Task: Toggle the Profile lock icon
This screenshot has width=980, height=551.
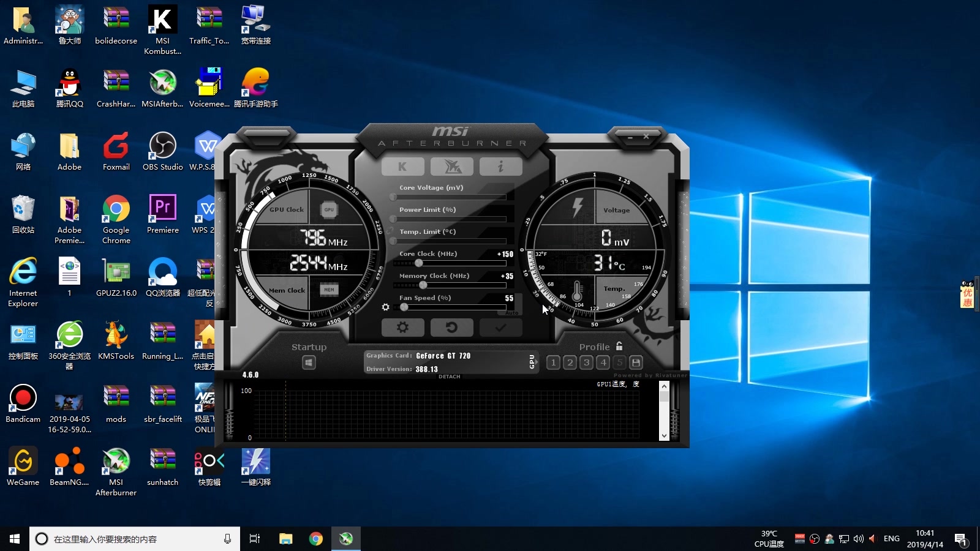Action: click(x=619, y=346)
